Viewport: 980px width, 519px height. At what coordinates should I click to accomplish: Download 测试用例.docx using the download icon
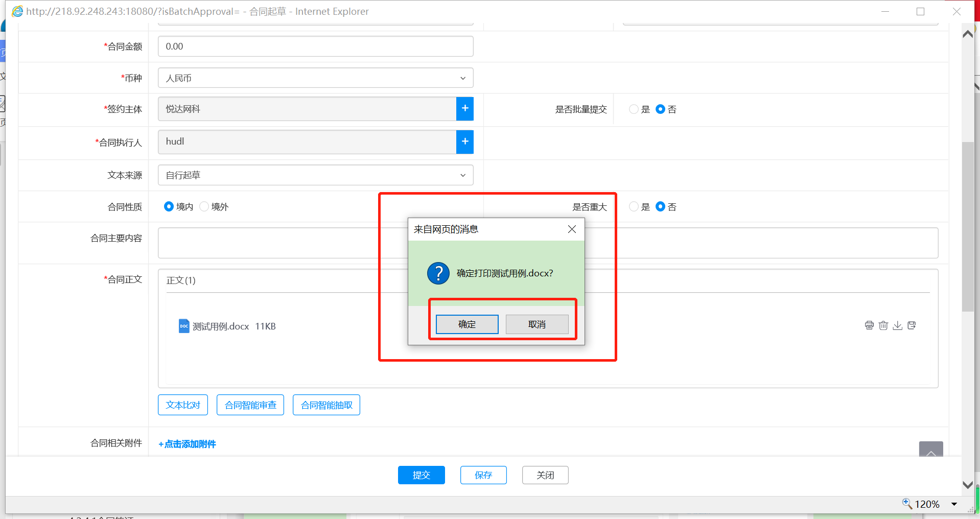pyautogui.click(x=898, y=325)
